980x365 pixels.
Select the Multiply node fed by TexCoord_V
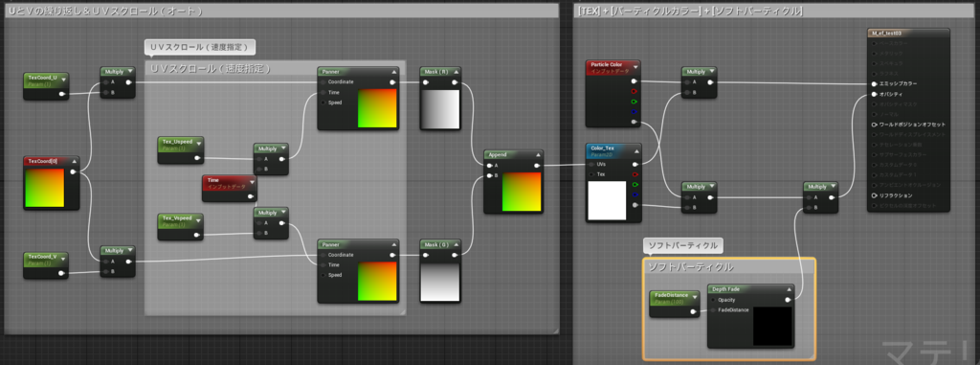(x=118, y=262)
